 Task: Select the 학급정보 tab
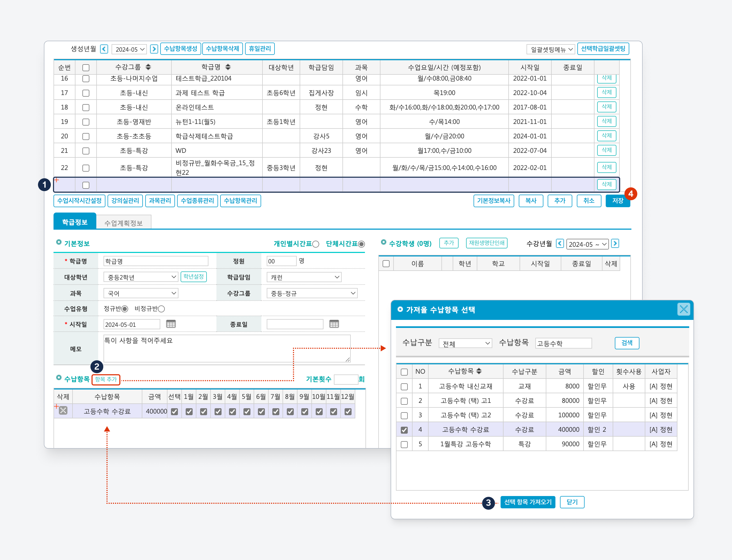pyautogui.click(x=75, y=222)
